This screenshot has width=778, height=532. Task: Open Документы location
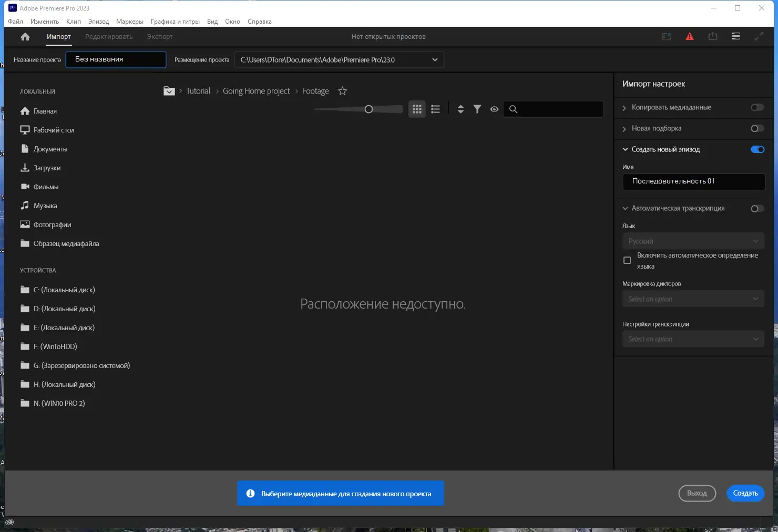coord(44,149)
